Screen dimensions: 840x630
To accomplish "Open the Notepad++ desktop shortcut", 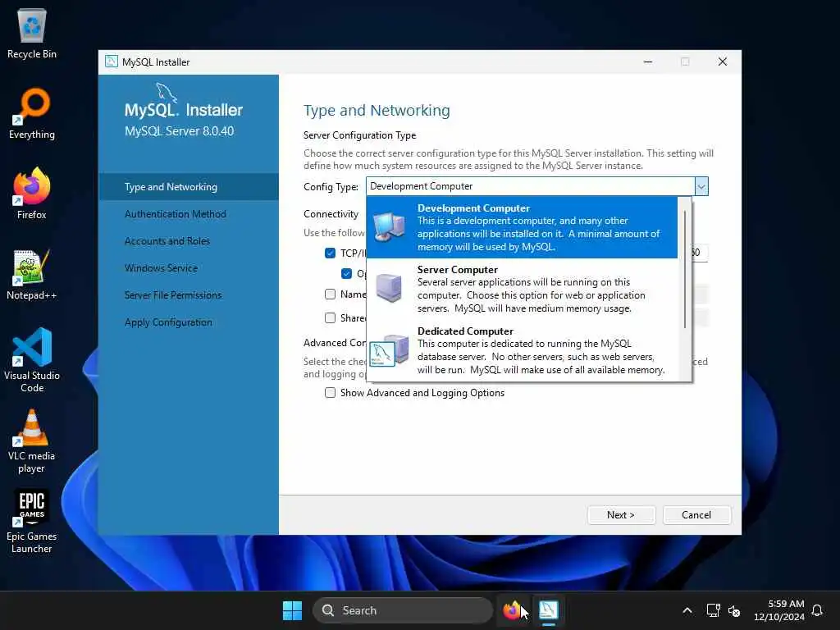I will [32, 274].
